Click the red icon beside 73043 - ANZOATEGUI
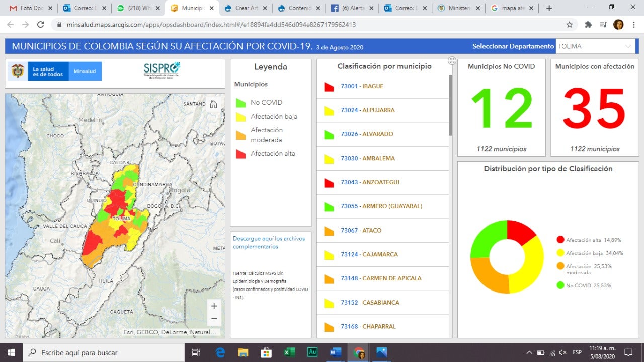This screenshot has width=644, height=362. [x=329, y=182]
